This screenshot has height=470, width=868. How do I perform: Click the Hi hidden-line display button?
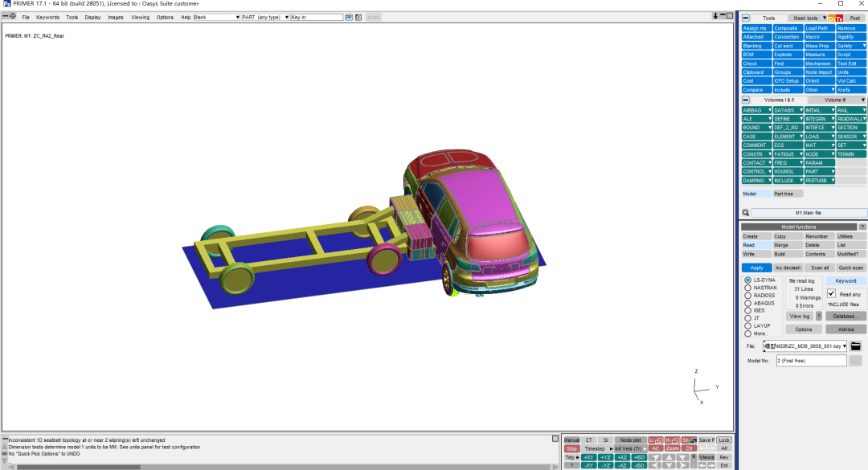pos(671,440)
